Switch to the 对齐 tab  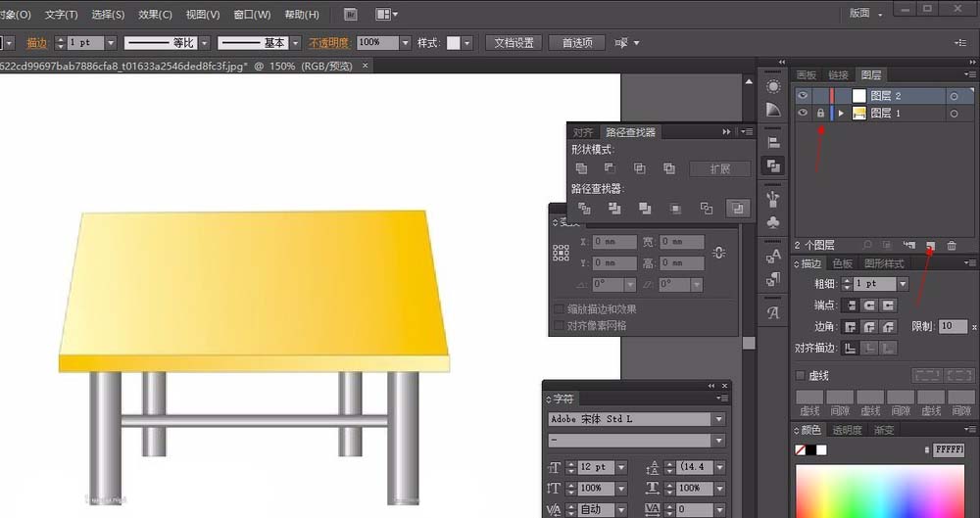[583, 132]
